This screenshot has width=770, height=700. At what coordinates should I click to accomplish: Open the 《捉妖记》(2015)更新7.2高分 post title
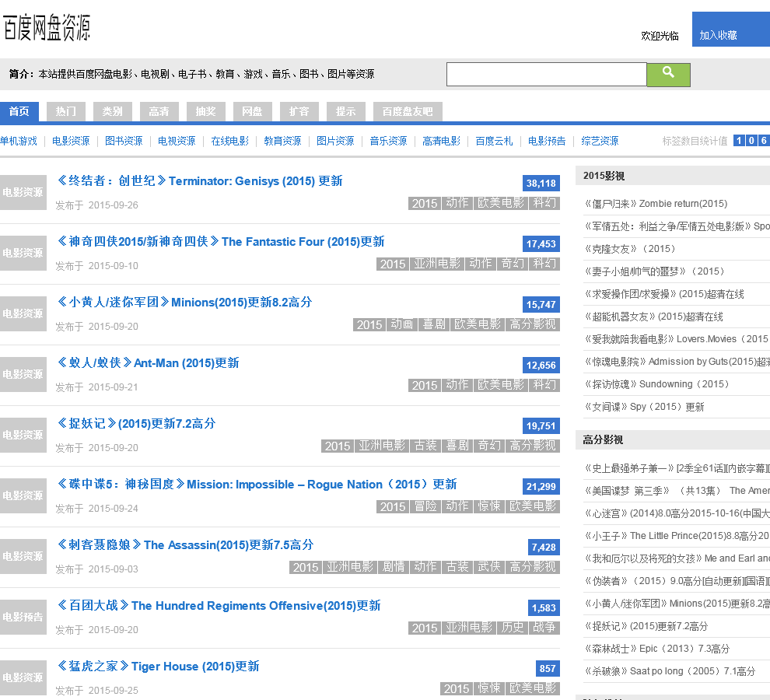tap(137, 423)
